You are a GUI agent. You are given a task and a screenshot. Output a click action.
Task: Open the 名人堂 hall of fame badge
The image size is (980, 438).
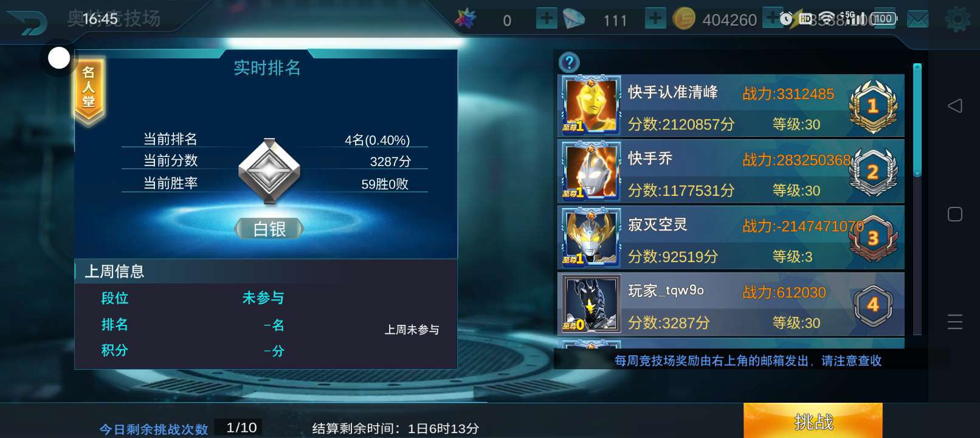pyautogui.click(x=89, y=91)
